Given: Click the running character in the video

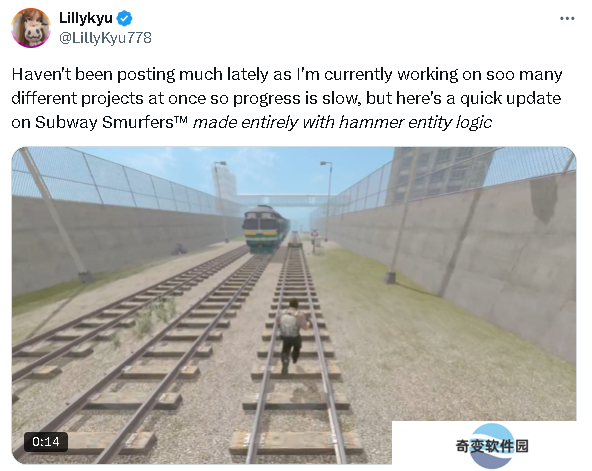Looking at the screenshot, I should coord(291,334).
